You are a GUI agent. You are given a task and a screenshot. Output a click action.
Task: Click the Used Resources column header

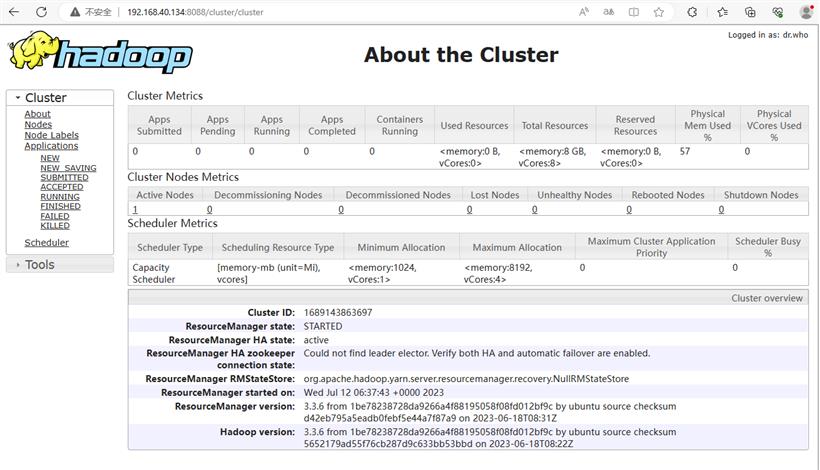474,125
